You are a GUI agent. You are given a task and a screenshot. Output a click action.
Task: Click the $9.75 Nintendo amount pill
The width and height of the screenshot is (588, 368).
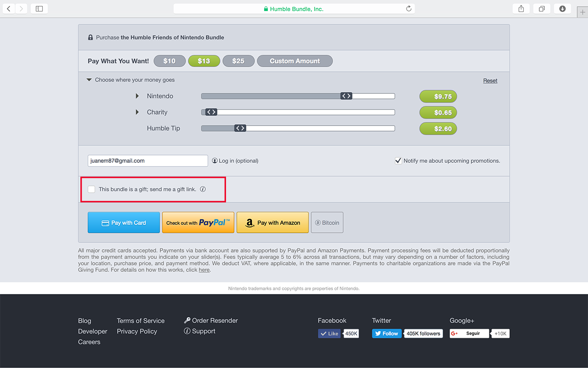tap(438, 97)
